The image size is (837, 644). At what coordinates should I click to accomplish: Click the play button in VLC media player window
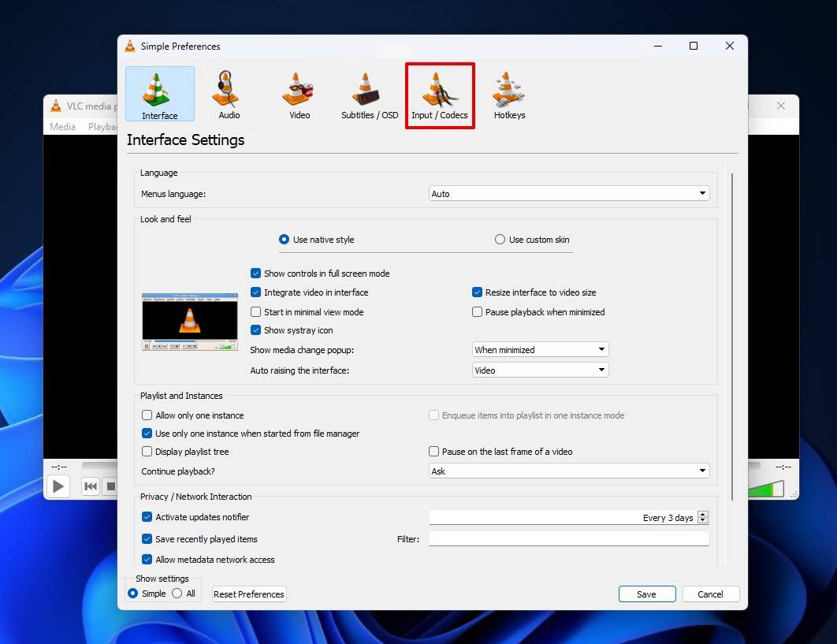tap(58, 486)
